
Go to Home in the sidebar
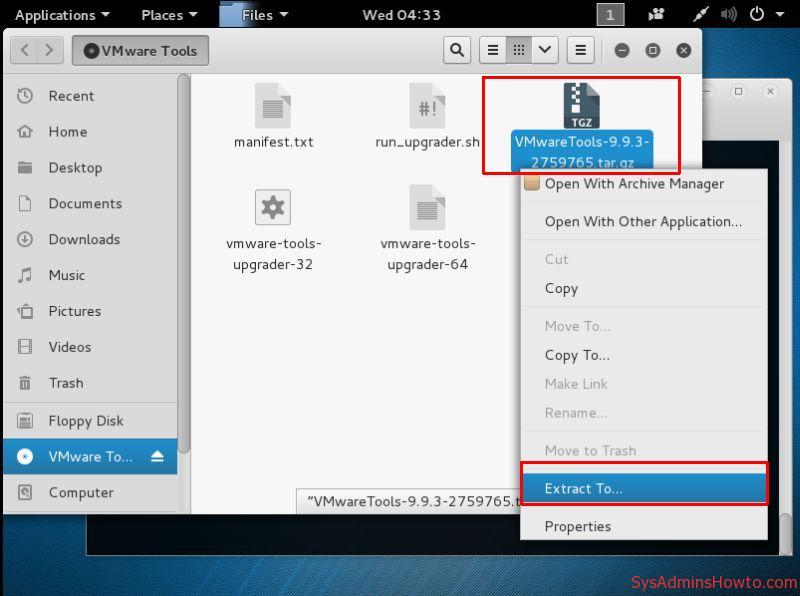(x=90, y=132)
